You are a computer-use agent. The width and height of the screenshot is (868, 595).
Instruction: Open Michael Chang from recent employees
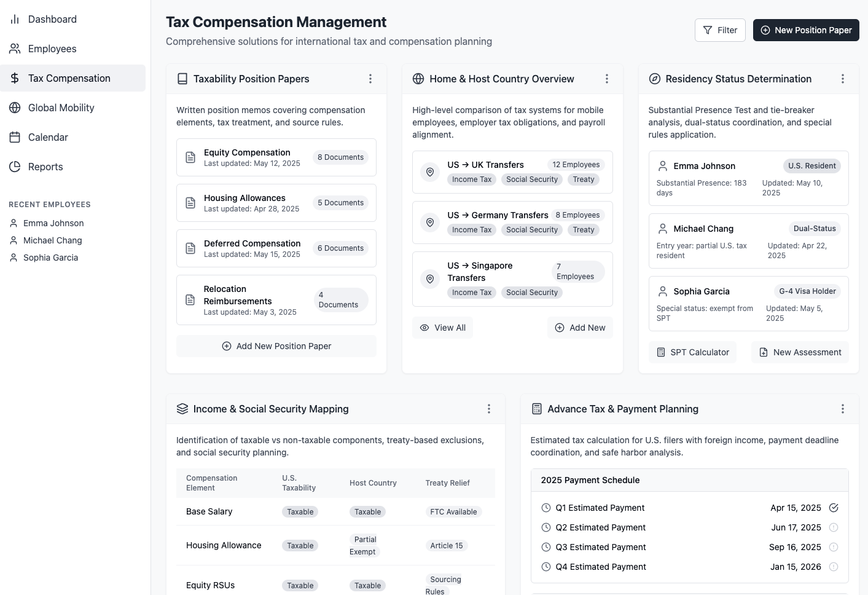tap(52, 240)
